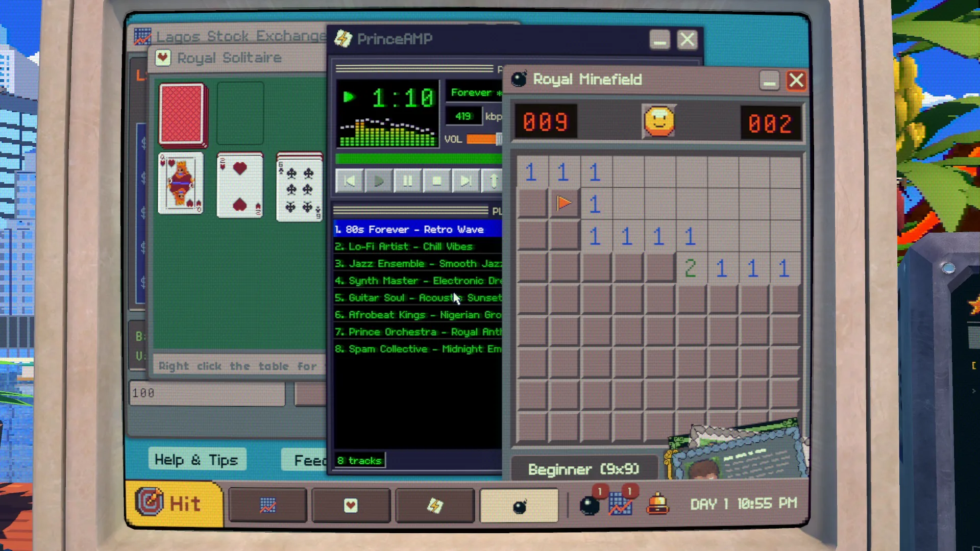Stop playback in PrinceAMP

tap(436, 181)
